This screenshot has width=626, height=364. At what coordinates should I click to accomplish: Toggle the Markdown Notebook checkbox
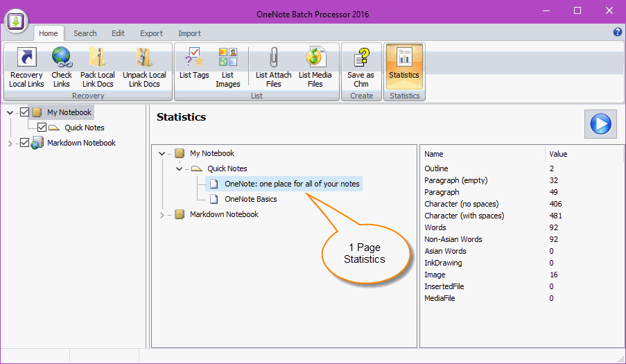(x=24, y=143)
